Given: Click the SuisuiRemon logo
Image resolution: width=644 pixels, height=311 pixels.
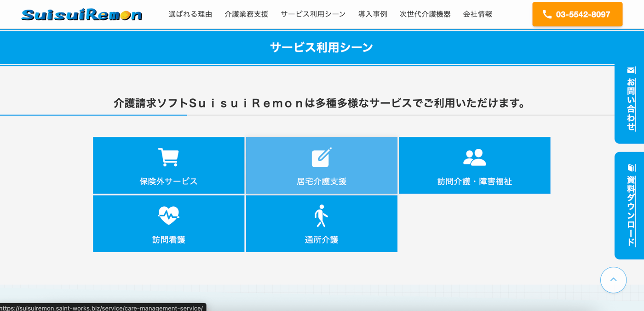Looking at the screenshot, I should click(82, 14).
